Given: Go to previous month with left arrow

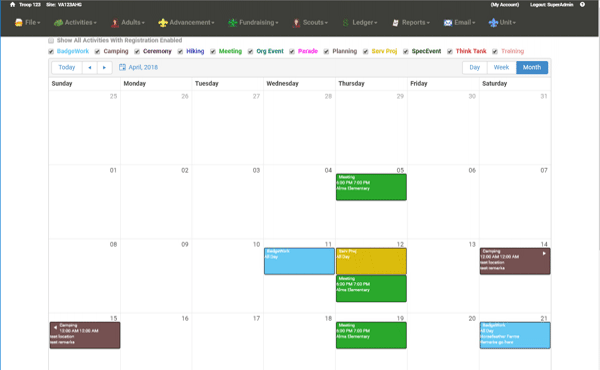Looking at the screenshot, I should tap(90, 67).
